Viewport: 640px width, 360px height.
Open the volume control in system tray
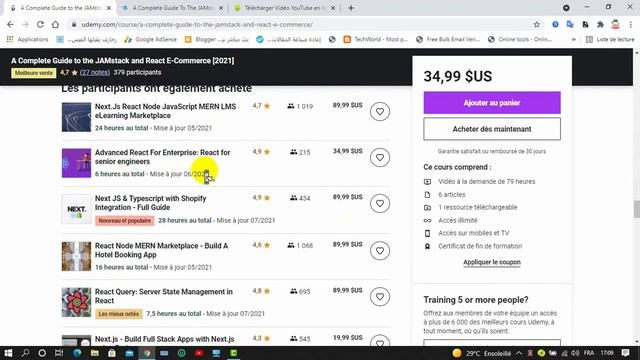coord(576,353)
